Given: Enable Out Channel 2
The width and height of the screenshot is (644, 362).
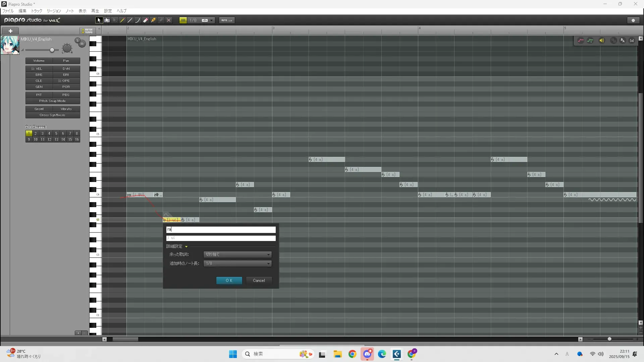Looking at the screenshot, I should pos(36,133).
